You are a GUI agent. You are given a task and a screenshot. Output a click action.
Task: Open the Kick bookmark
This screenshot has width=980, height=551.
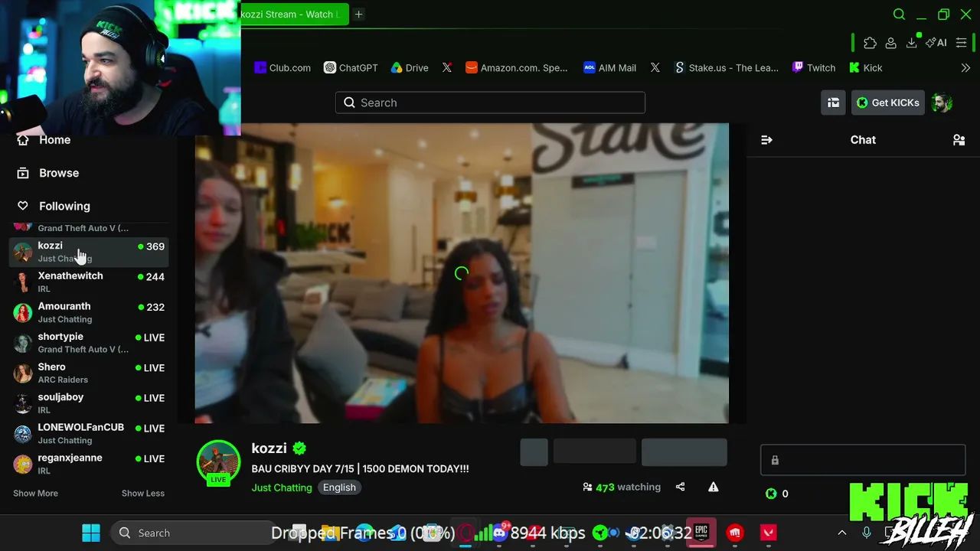(866, 67)
